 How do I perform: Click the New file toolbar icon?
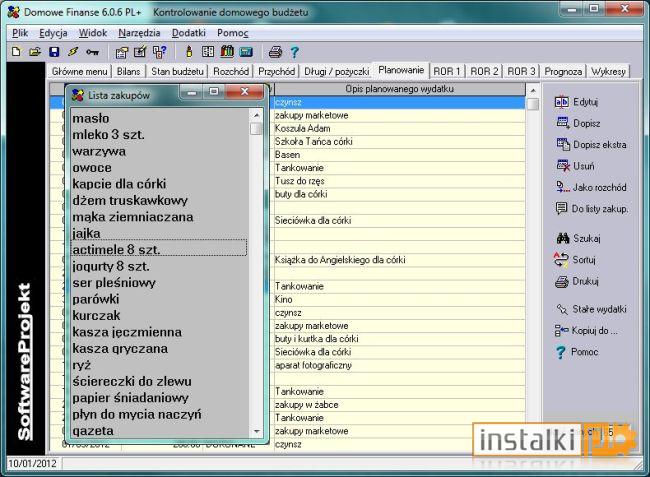click(x=16, y=52)
